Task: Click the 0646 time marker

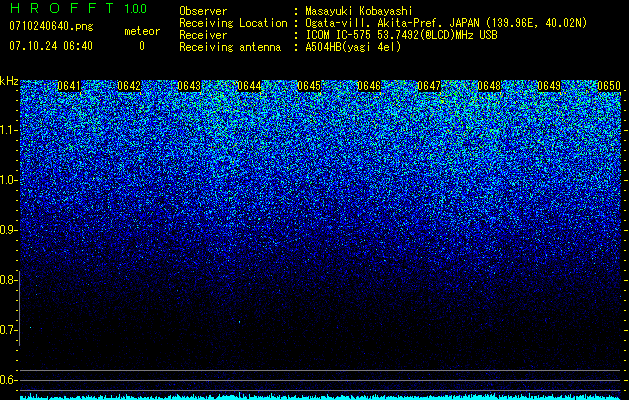Action: point(369,86)
